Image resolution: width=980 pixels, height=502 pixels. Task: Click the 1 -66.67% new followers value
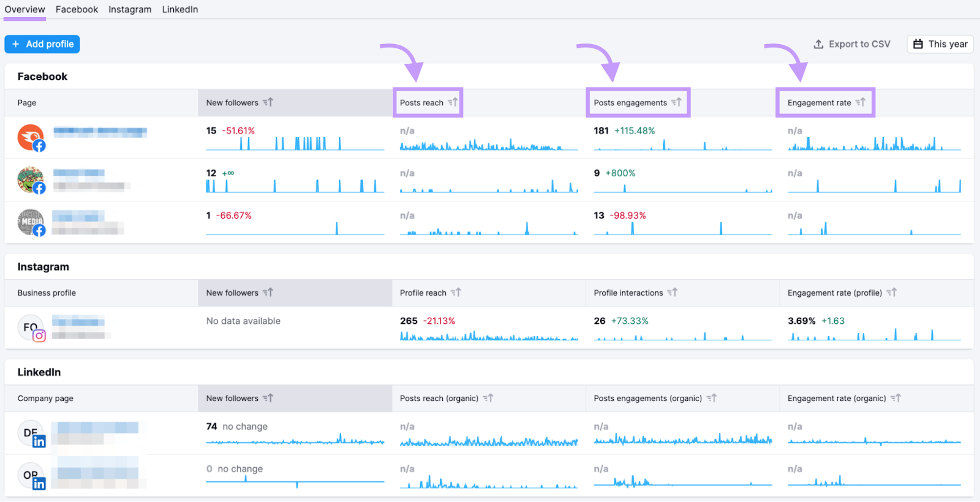(x=229, y=215)
